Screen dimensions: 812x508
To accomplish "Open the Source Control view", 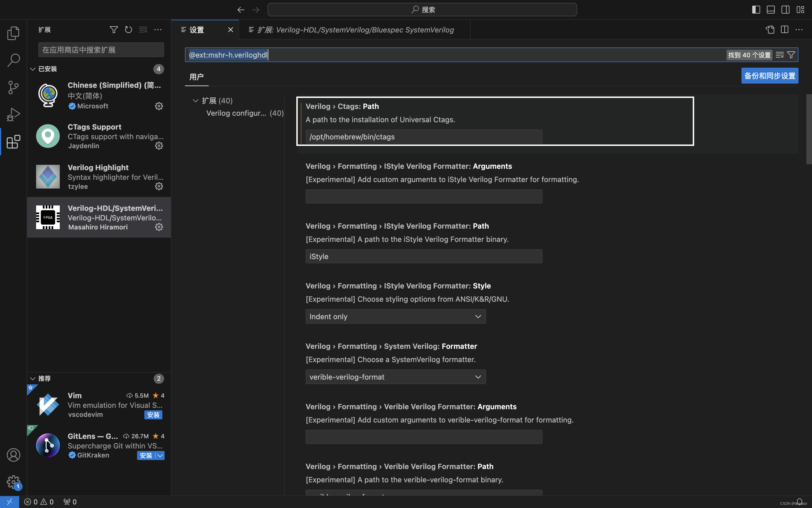I will tap(14, 87).
